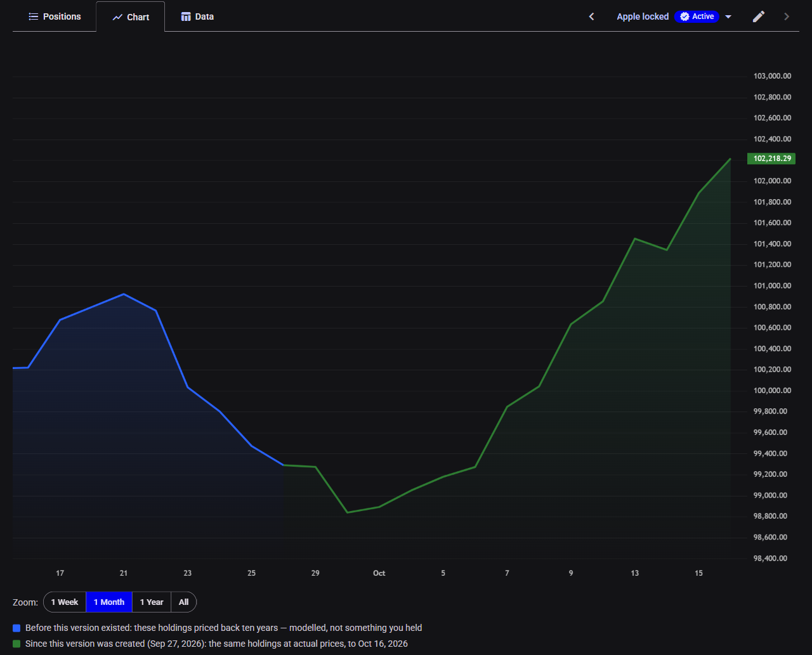Click the 101,400.00 price axis label

[772, 244]
